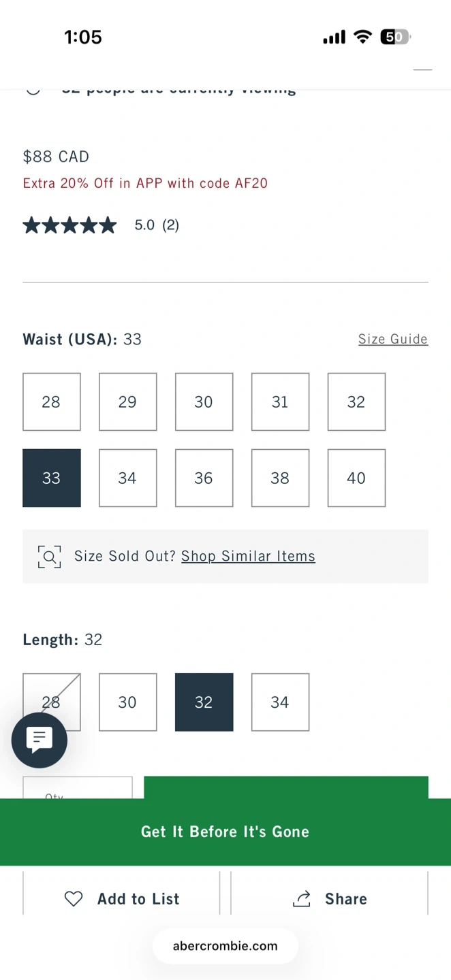The height and width of the screenshot is (980, 451).
Task: Choose length 34
Action: click(x=280, y=702)
